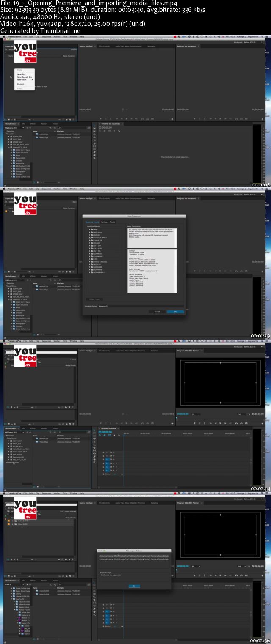Expand Network Drives in the 00:02:14 frame
The width and height of the screenshot is (271, 644).
(6, 462)
